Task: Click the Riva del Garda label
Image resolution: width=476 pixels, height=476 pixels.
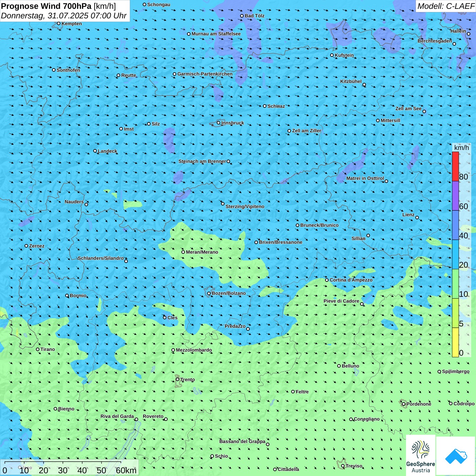Action: tap(117, 416)
